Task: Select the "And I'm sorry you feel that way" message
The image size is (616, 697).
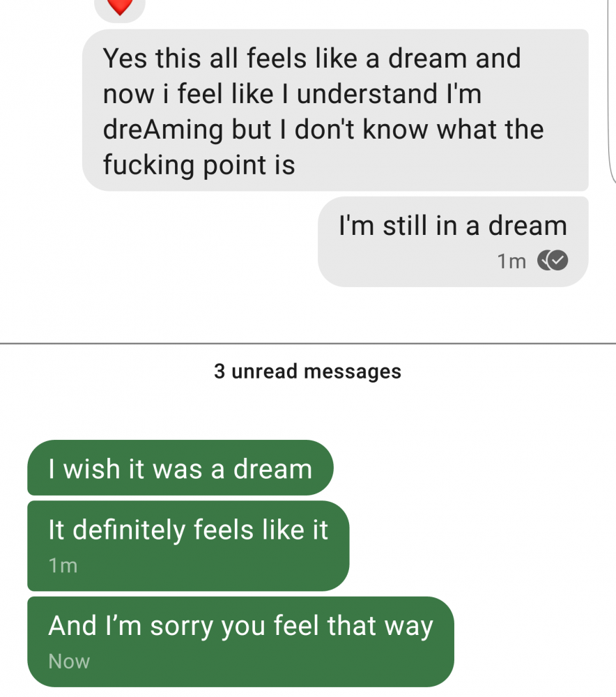Action: pyautogui.click(x=240, y=625)
